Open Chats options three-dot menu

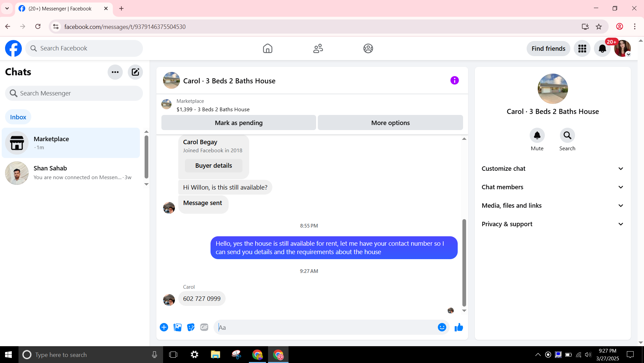(x=115, y=72)
